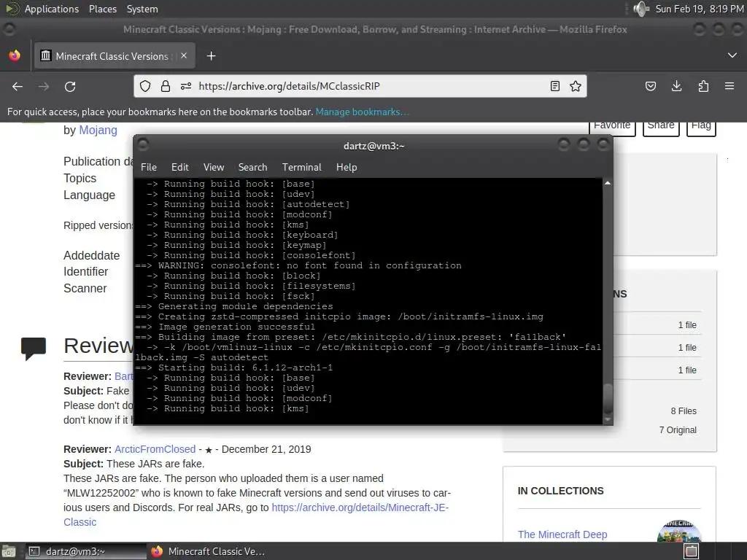Open The Minecraft Deep collection link
Screen dimensions: 747x560
(562, 534)
